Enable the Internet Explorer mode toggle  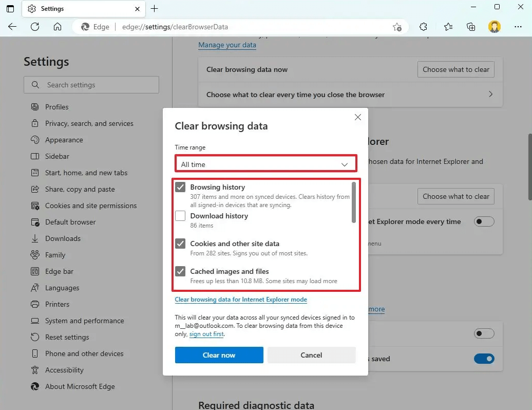click(484, 221)
